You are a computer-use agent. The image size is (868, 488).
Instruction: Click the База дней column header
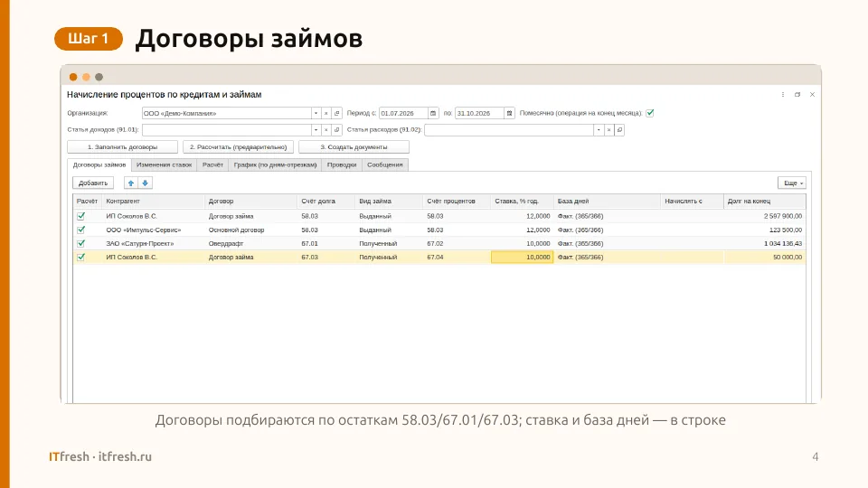coord(607,202)
